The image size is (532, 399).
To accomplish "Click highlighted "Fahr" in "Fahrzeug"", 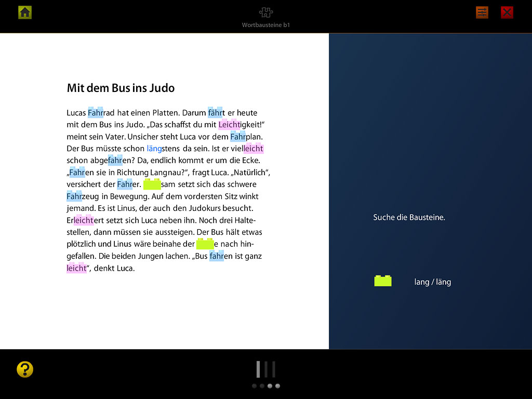I will pyautogui.click(x=74, y=196).
